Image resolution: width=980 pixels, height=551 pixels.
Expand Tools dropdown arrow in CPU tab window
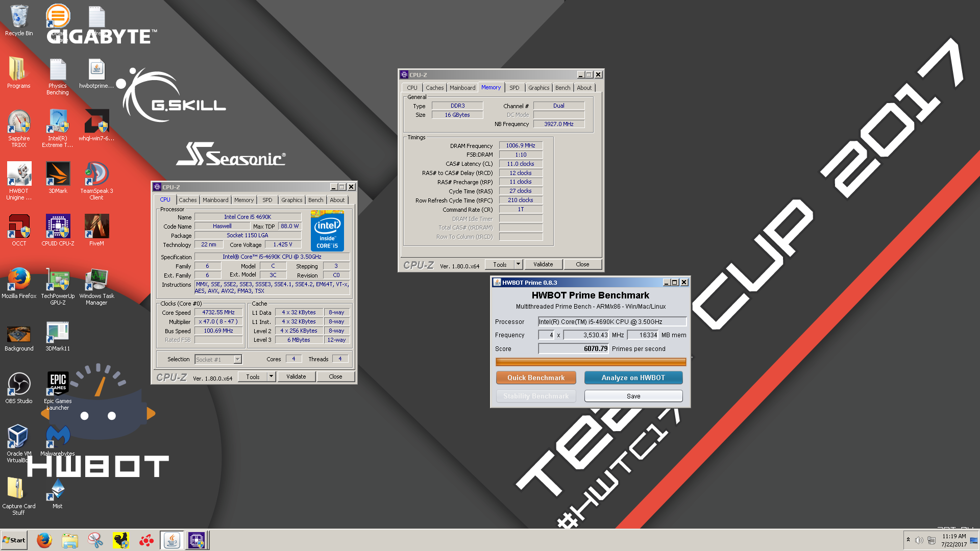(x=272, y=377)
